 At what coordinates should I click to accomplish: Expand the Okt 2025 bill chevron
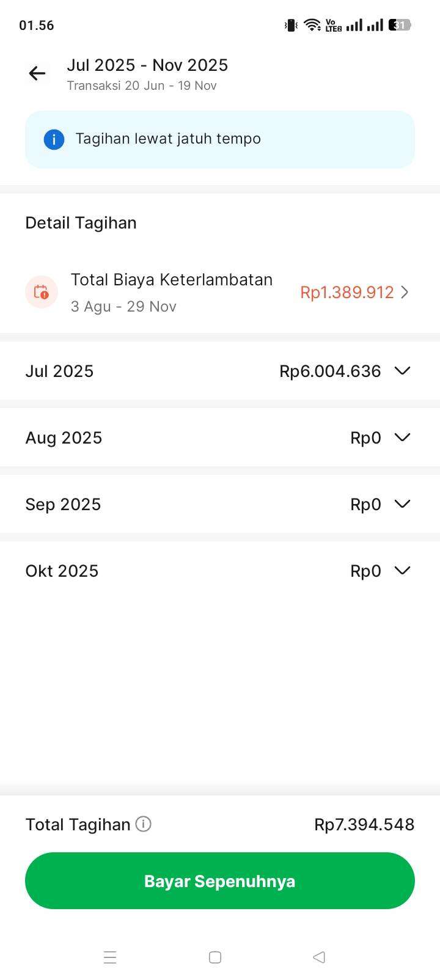(x=402, y=571)
